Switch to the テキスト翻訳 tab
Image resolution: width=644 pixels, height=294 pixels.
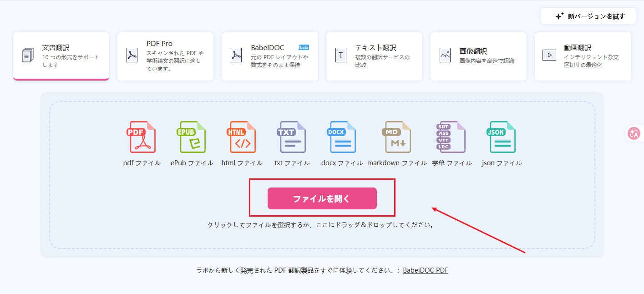374,56
